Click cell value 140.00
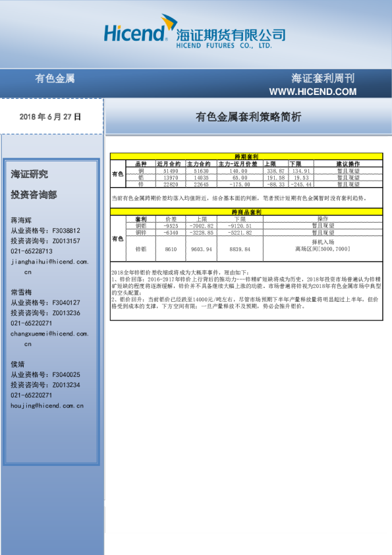392x555 pixels. [x=240, y=171]
